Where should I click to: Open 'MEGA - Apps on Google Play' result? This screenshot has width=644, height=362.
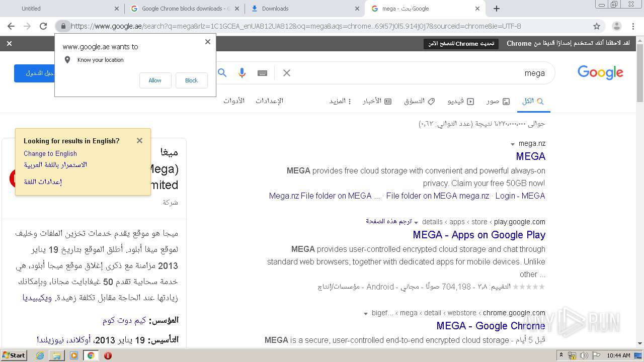point(479,235)
